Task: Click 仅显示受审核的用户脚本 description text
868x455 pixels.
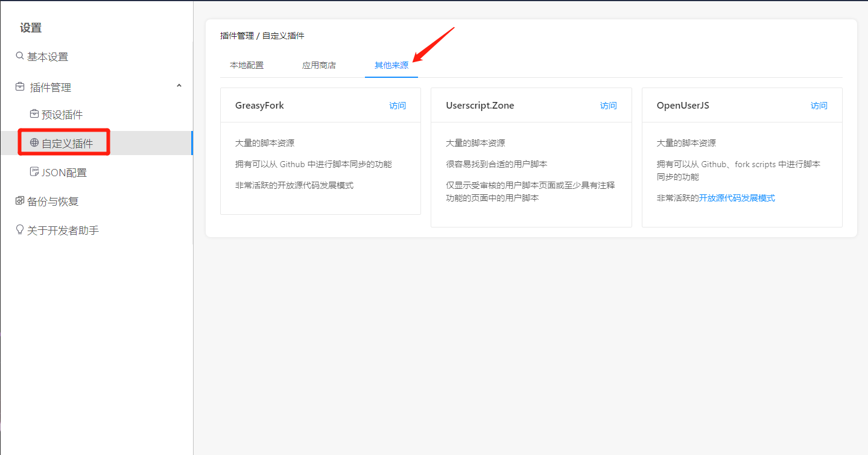Action: 530,191
